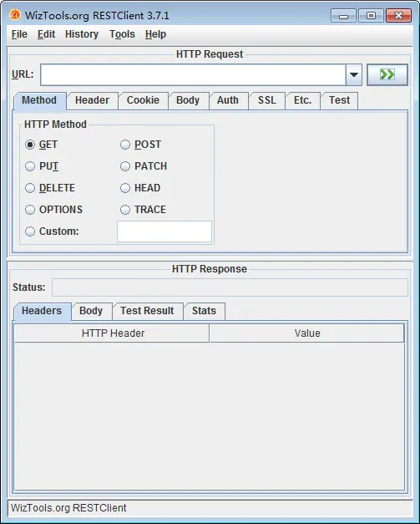Click the HTTP Header column heading
The image size is (420, 524).
(x=112, y=333)
